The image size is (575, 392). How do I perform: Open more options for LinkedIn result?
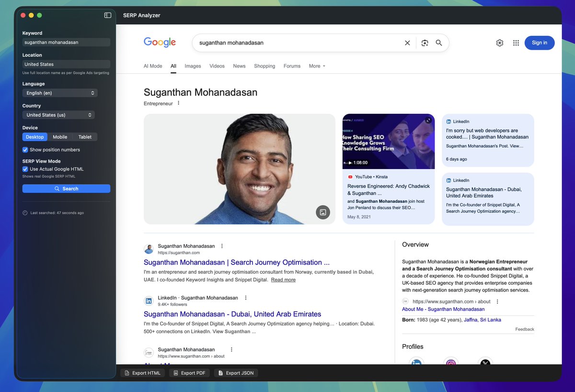[x=246, y=298]
